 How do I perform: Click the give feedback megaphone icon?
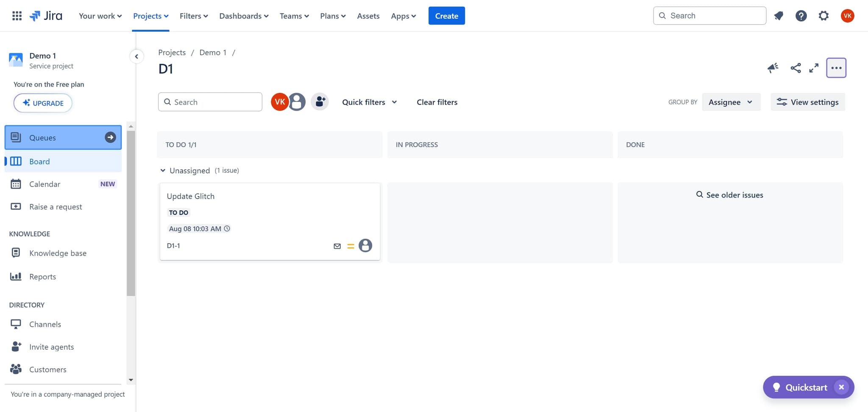pyautogui.click(x=773, y=68)
